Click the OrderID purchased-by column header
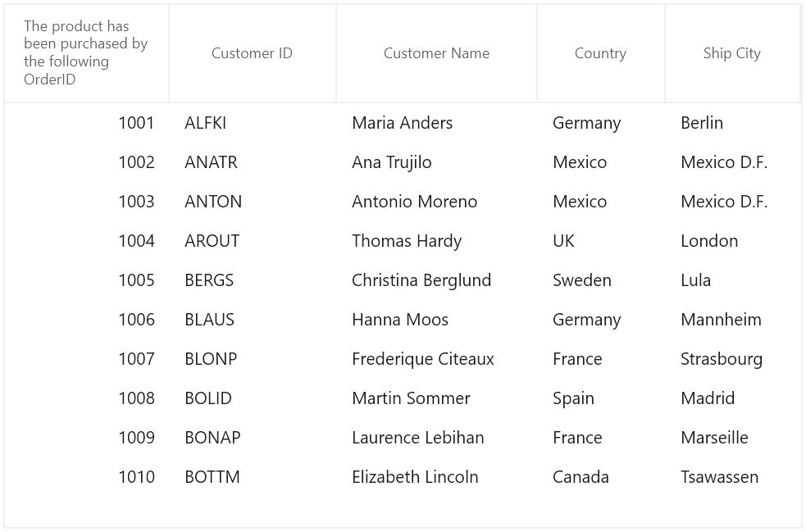The width and height of the screenshot is (806, 532). coord(86,53)
